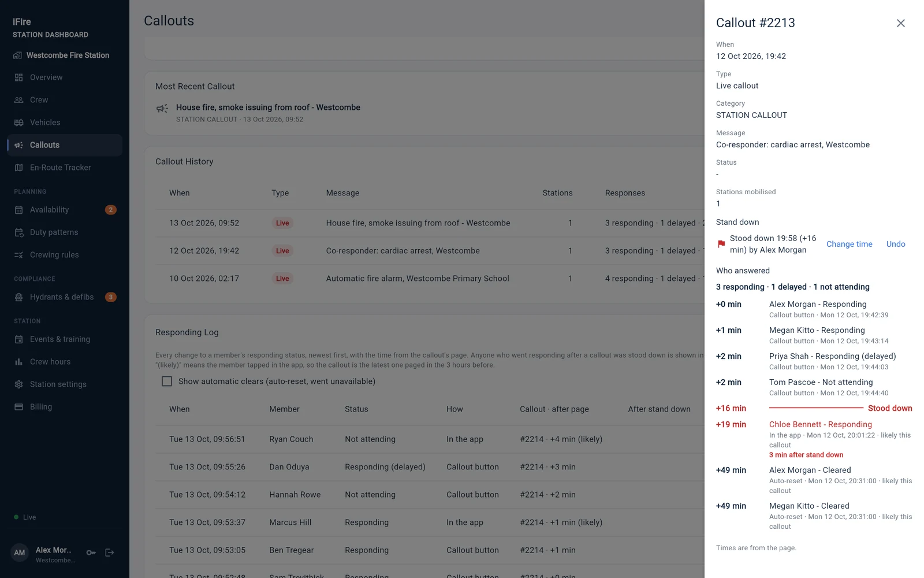Image resolution: width=924 pixels, height=578 pixels.
Task: Click the Marcus Hill log entry
Action: pos(430,523)
